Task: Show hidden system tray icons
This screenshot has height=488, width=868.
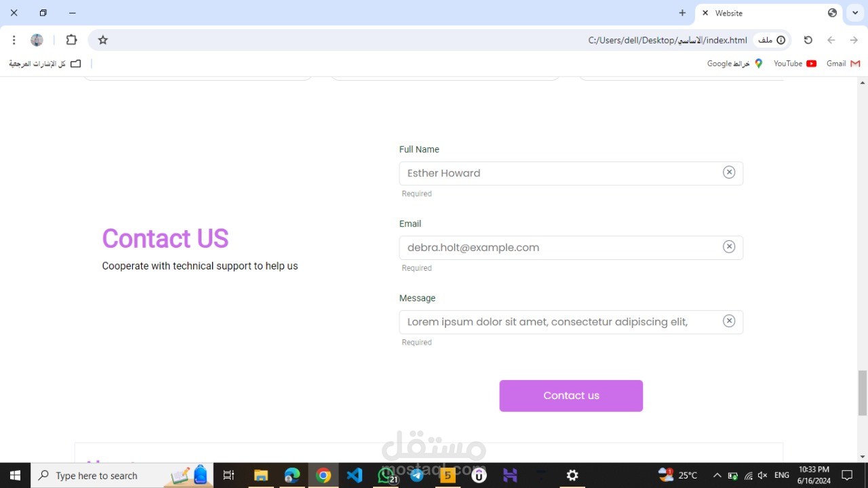Action: point(717,475)
